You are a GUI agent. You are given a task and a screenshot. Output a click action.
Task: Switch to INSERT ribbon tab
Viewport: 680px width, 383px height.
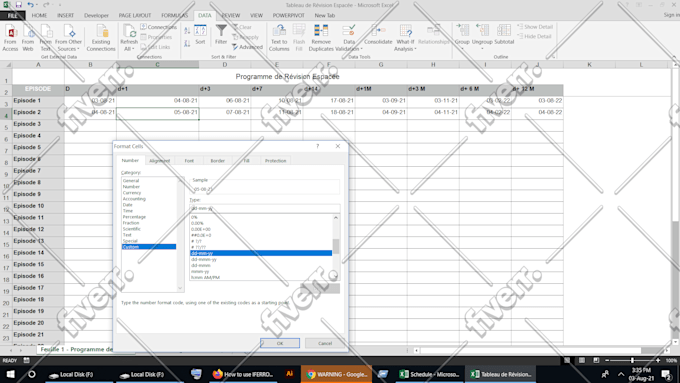point(65,16)
